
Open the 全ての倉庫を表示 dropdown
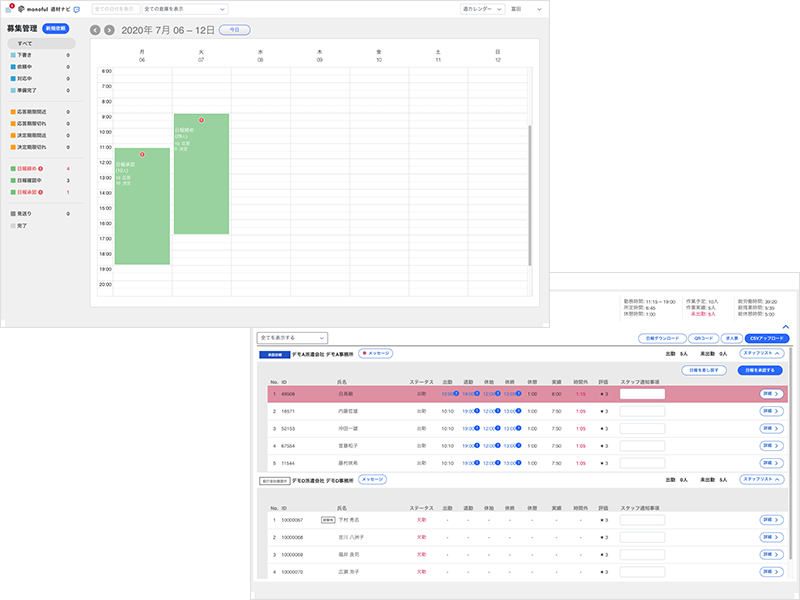pos(185,9)
